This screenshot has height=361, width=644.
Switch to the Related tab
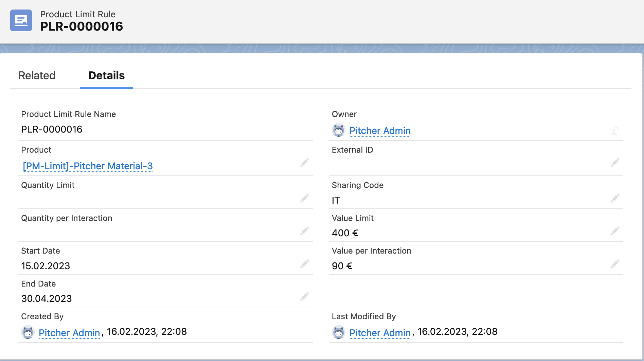(37, 75)
